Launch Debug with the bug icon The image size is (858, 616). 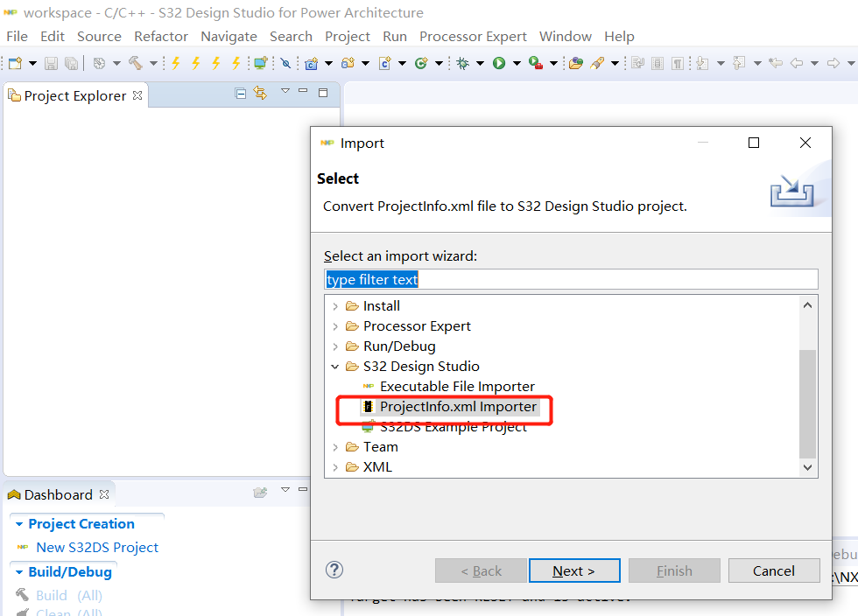click(x=463, y=64)
